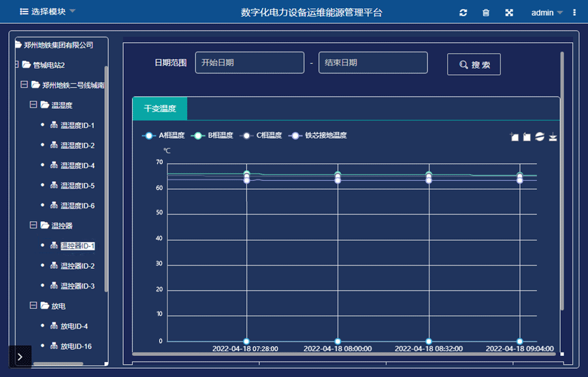Click the folder icon beside 温湿度

(x=45, y=105)
